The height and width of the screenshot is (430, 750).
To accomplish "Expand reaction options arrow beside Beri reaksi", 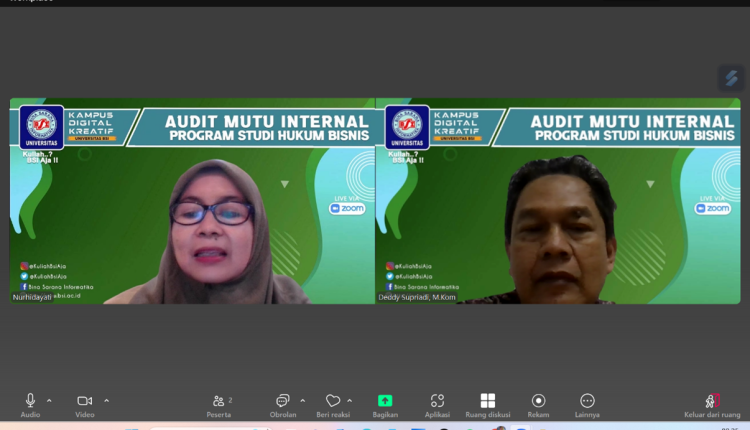I will pos(350,401).
